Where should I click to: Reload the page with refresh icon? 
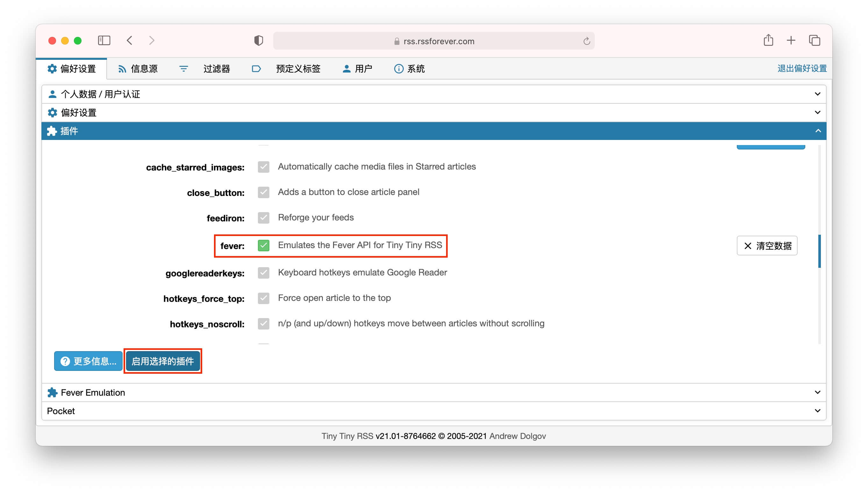tap(587, 41)
